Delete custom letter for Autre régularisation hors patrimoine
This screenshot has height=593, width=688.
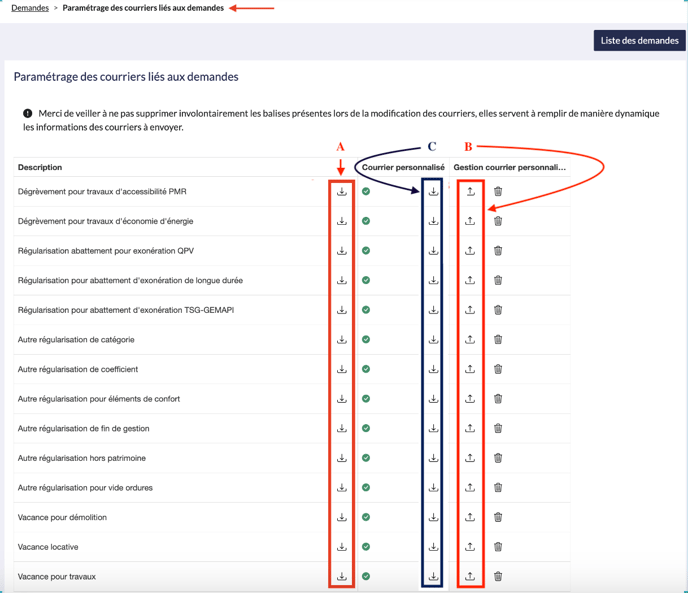(498, 458)
